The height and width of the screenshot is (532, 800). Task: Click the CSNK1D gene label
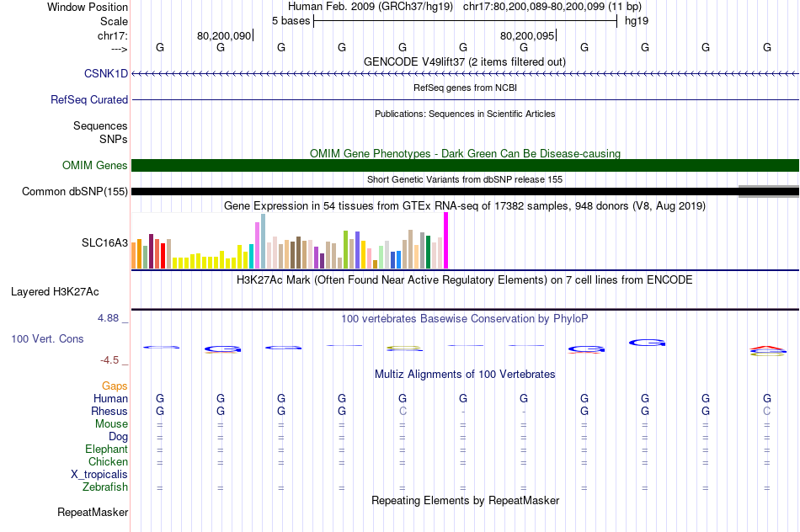[106, 73]
